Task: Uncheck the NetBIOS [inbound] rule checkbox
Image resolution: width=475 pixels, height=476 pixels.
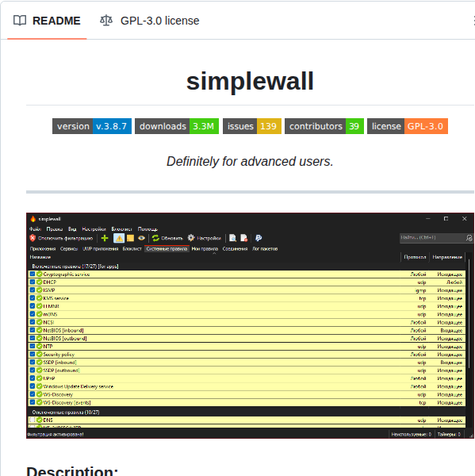Action: click(33, 330)
